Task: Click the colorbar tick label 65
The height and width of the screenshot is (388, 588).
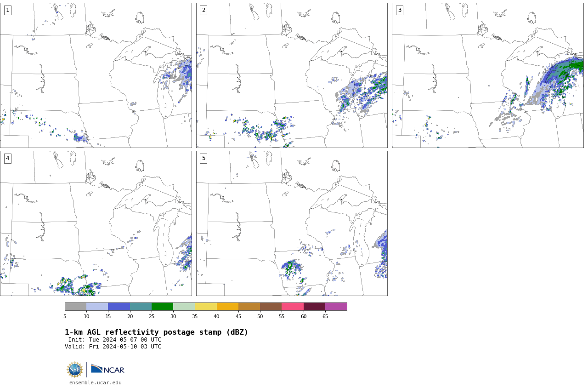Action: [325, 316]
